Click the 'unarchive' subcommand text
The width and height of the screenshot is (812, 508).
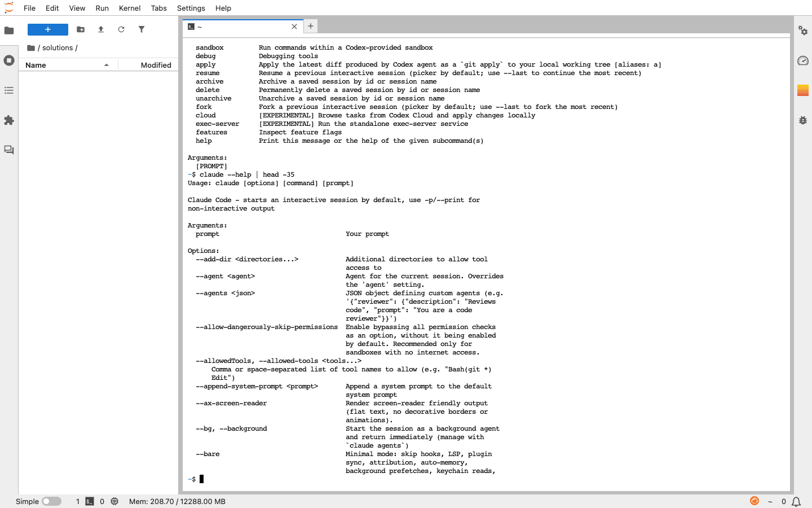click(x=213, y=99)
